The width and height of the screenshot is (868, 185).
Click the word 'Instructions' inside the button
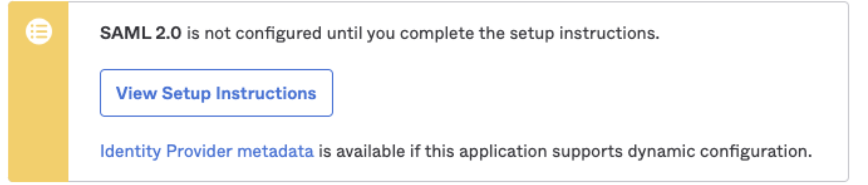pos(266,93)
